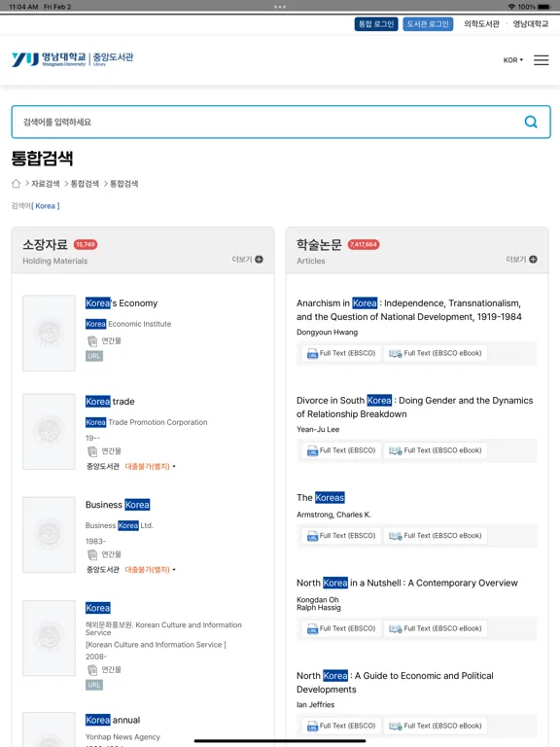Screen dimensions: 560x747
Task: Click cover thumbnail of Korea's Economy
Action: pyautogui.click(x=49, y=333)
